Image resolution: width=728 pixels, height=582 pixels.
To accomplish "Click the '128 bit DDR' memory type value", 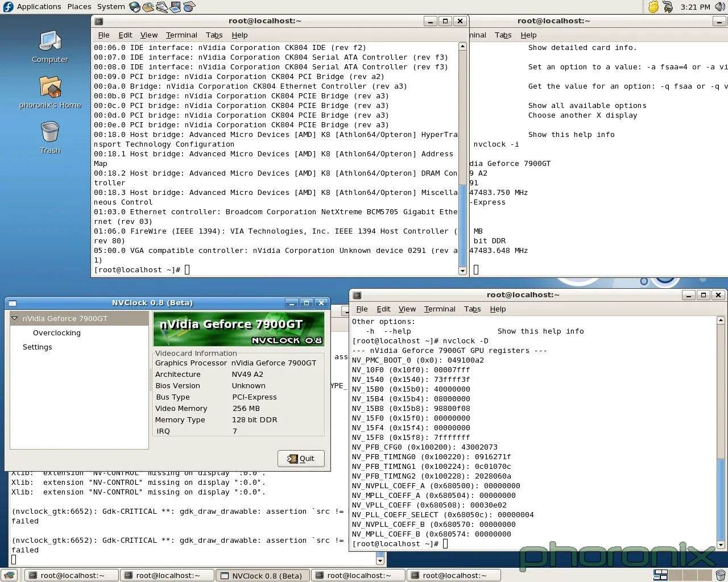I will click(254, 420).
